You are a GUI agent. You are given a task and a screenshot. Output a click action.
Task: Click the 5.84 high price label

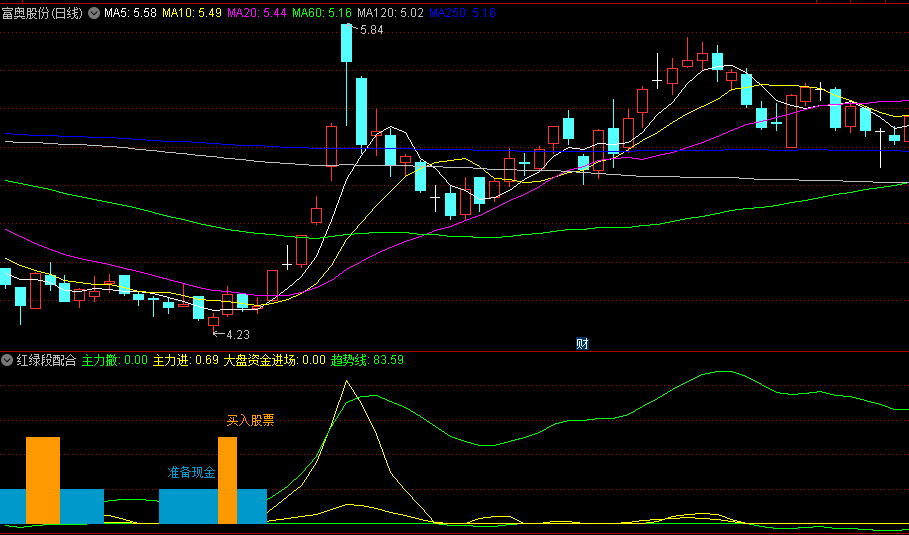click(x=372, y=30)
